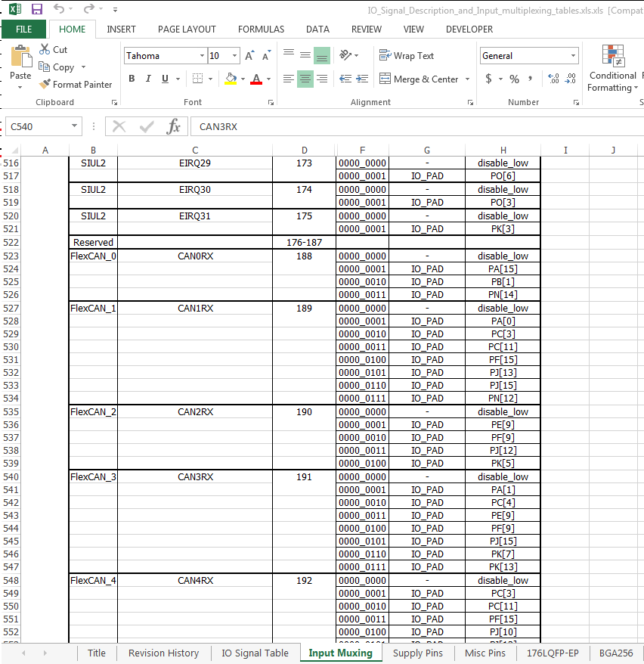Open Alignment dialog launcher
Viewport: 644px width, 664px height.
pos(470,103)
